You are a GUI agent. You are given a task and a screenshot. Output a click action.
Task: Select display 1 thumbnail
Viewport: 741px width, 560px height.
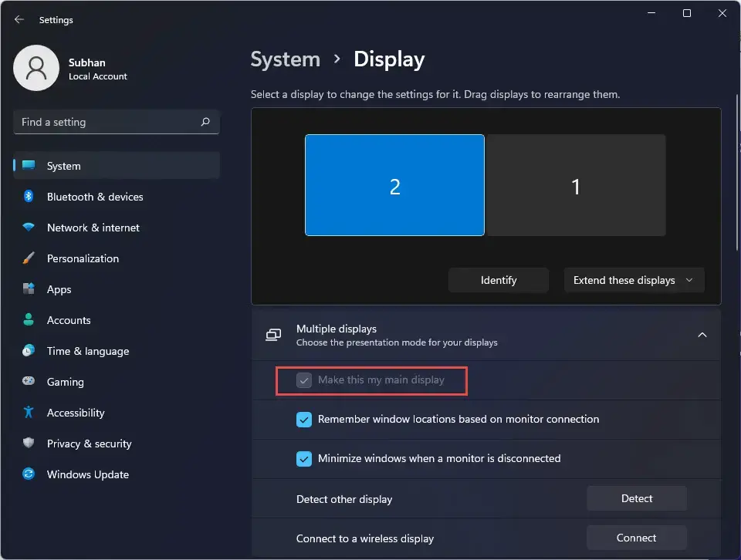point(576,185)
